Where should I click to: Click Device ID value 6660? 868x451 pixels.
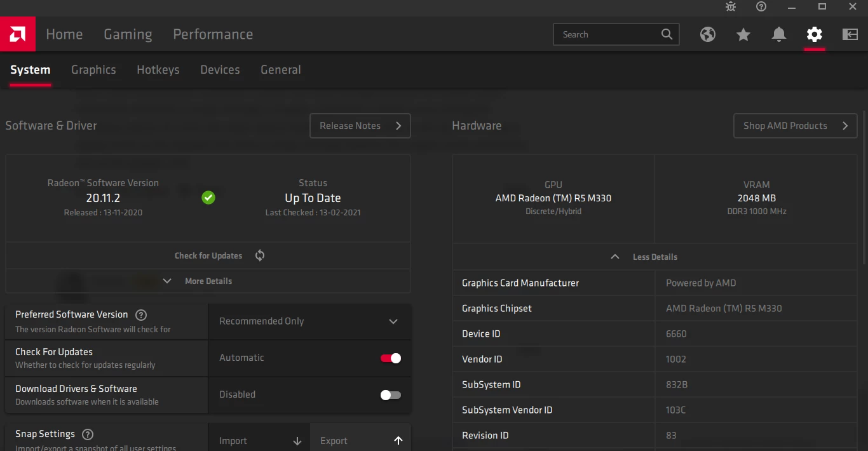pyautogui.click(x=676, y=334)
